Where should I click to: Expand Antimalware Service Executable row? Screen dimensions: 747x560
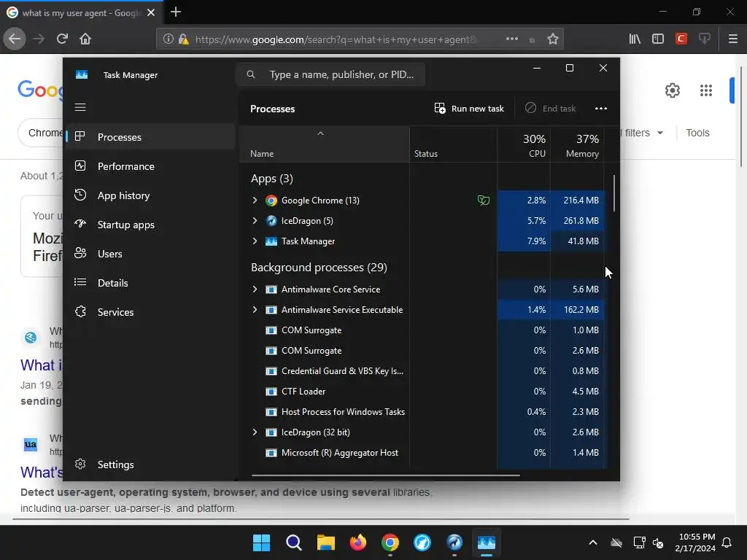[x=255, y=309]
